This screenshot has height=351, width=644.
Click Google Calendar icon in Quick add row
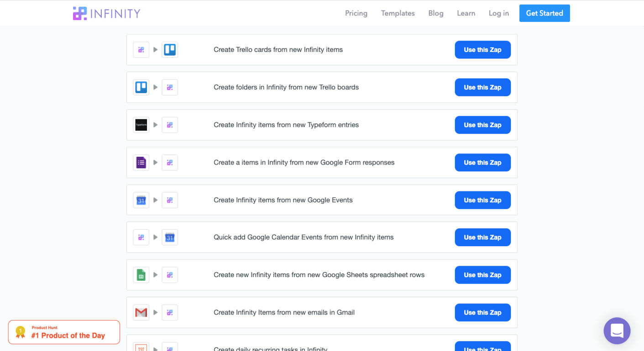click(x=170, y=237)
